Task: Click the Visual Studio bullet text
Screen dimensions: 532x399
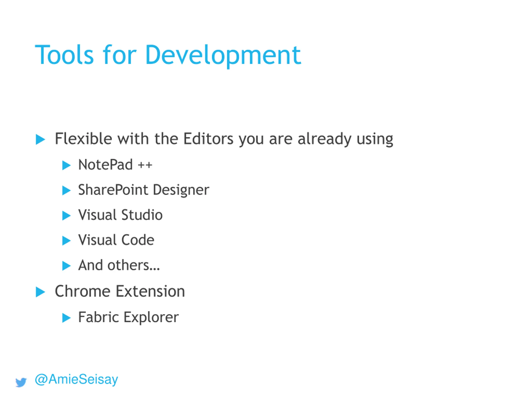Action: click(121, 215)
